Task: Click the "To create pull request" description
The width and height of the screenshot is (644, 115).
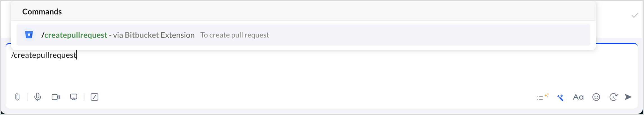Action: [x=235, y=35]
